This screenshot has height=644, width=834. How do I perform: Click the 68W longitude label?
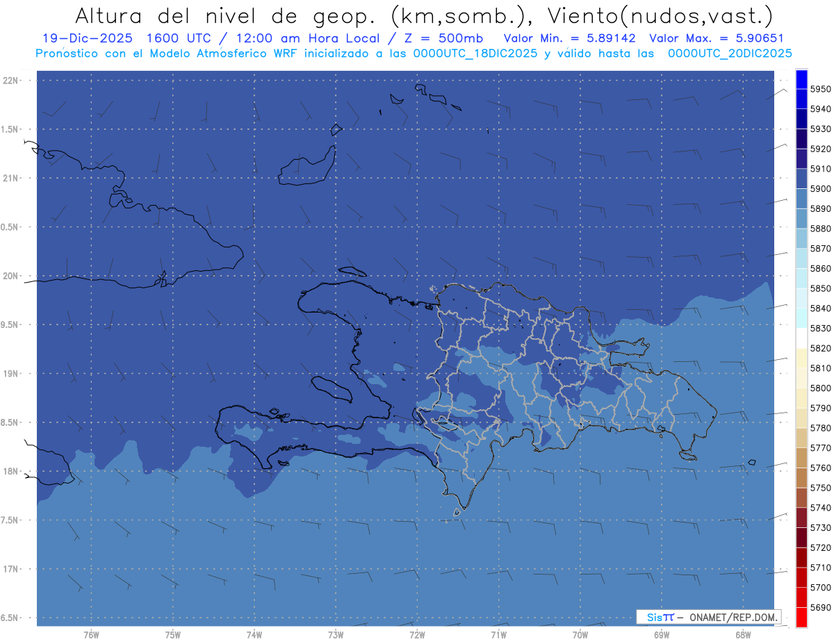(743, 635)
